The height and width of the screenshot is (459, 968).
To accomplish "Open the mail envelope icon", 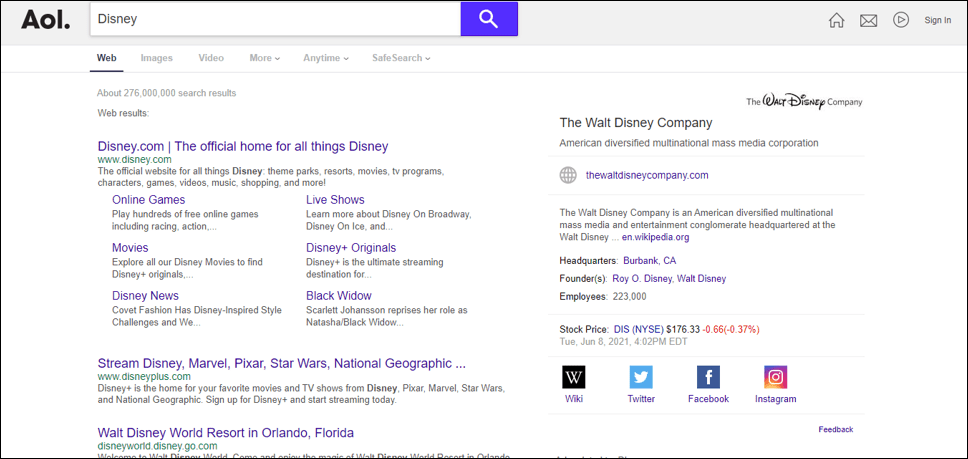I will 869,20.
